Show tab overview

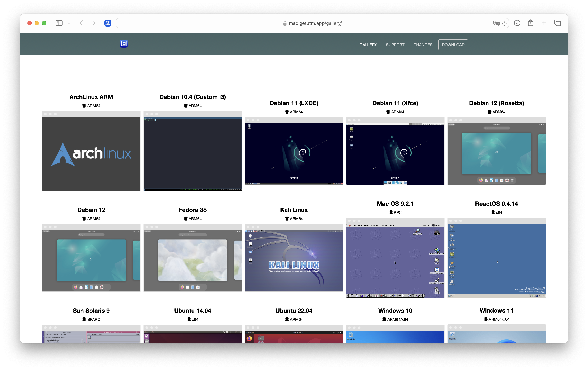pyautogui.click(x=557, y=23)
